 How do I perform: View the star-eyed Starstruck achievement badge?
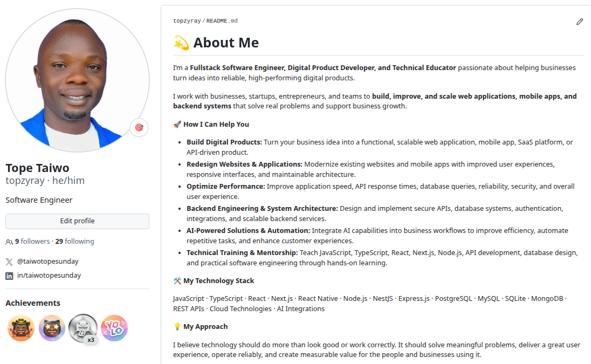point(52,328)
